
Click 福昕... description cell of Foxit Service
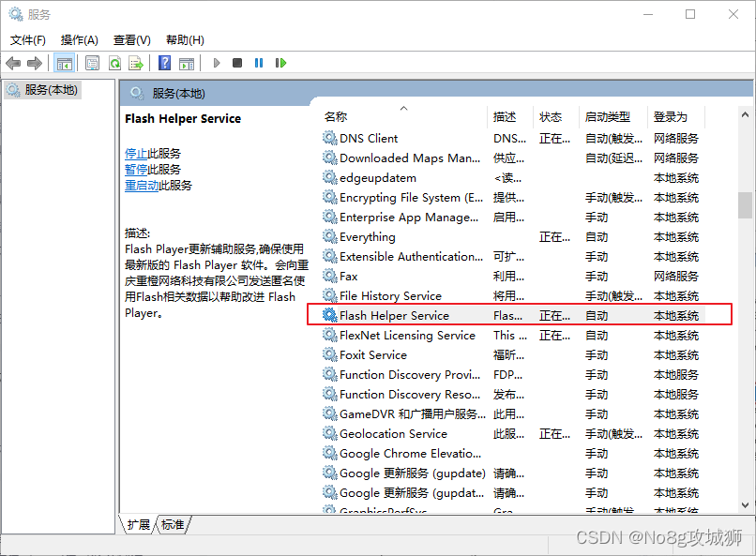[508, 355]
